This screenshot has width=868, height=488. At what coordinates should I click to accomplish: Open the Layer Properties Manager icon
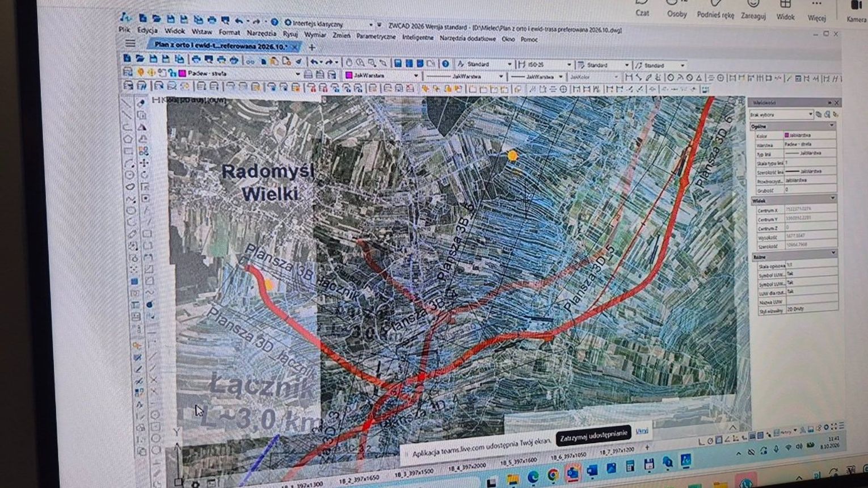pyautogui.click(x=128, y=73)
